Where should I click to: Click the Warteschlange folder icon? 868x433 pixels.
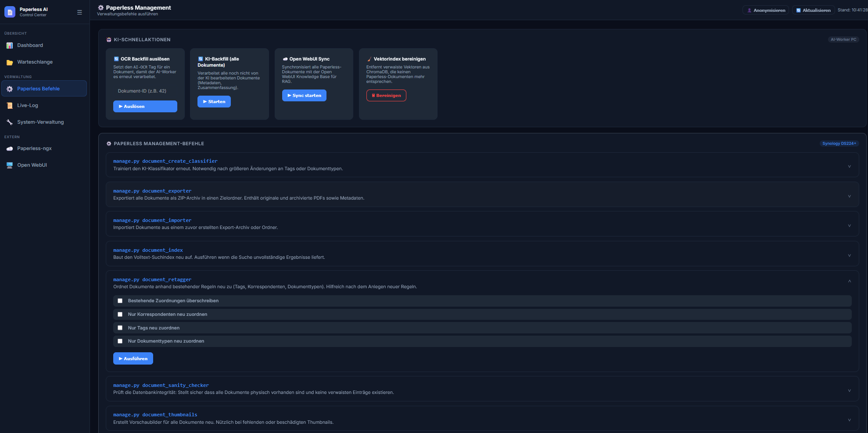click(x=10, y=62)
